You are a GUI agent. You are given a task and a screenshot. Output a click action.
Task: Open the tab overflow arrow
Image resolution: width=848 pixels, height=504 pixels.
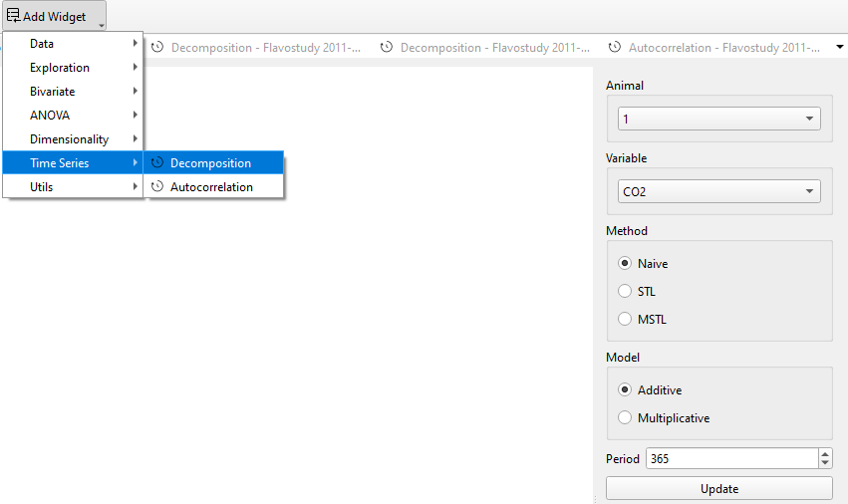[x=840, y=48]
